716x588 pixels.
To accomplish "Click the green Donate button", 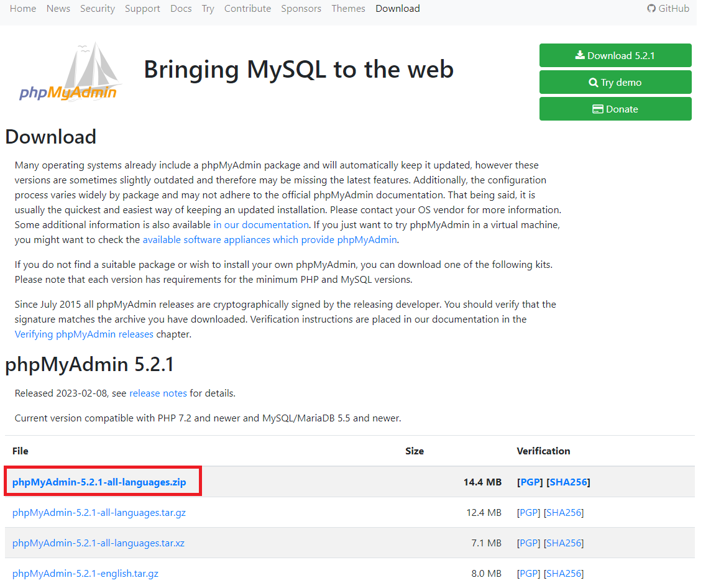I will click(615, 109).
